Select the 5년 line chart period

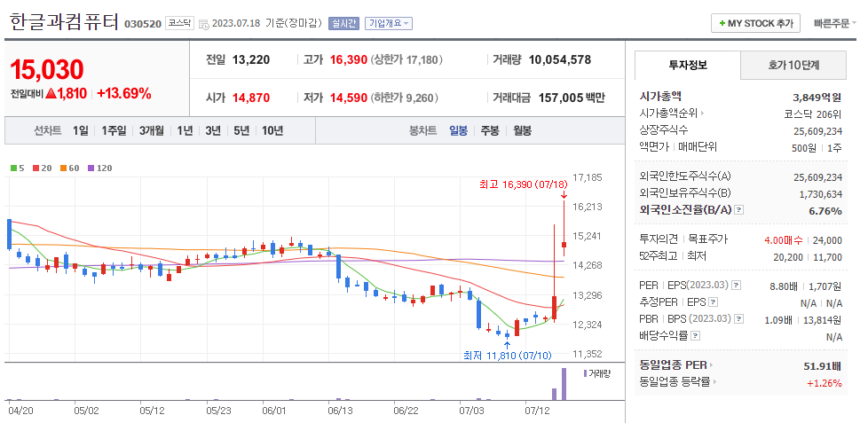(x=241, y=131)
